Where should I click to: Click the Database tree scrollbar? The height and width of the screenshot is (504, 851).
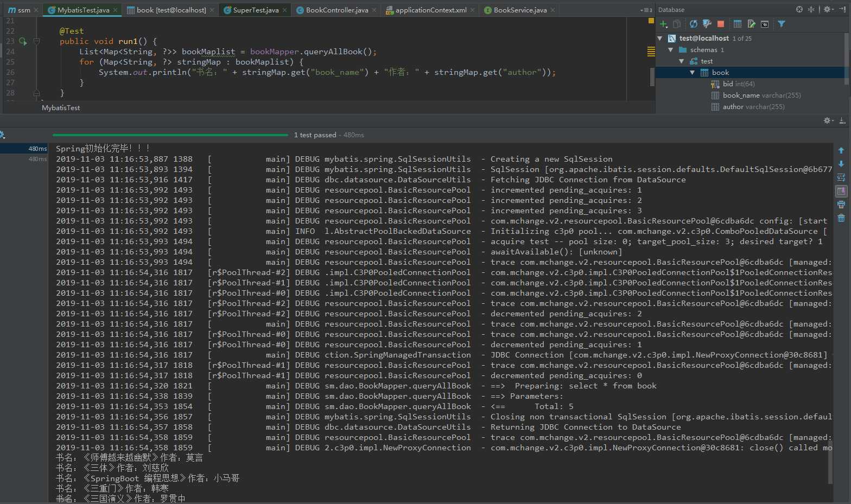pyautogui.click(x=847, y=59)
